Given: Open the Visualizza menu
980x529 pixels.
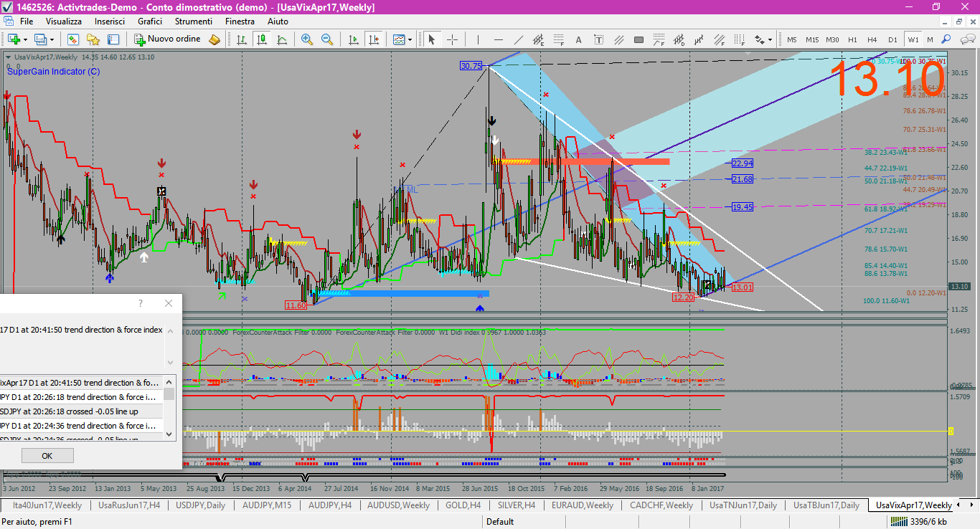Looking at the screenshot, I should 64,22.
